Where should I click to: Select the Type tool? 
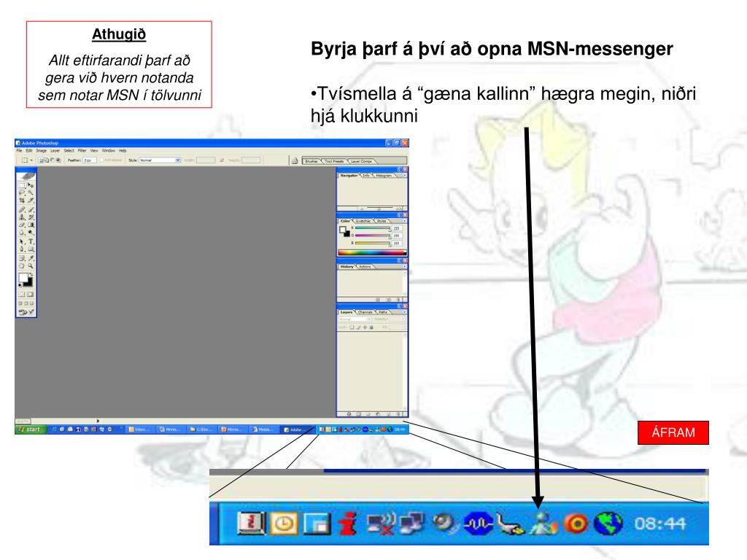click(x=31, y=241)
